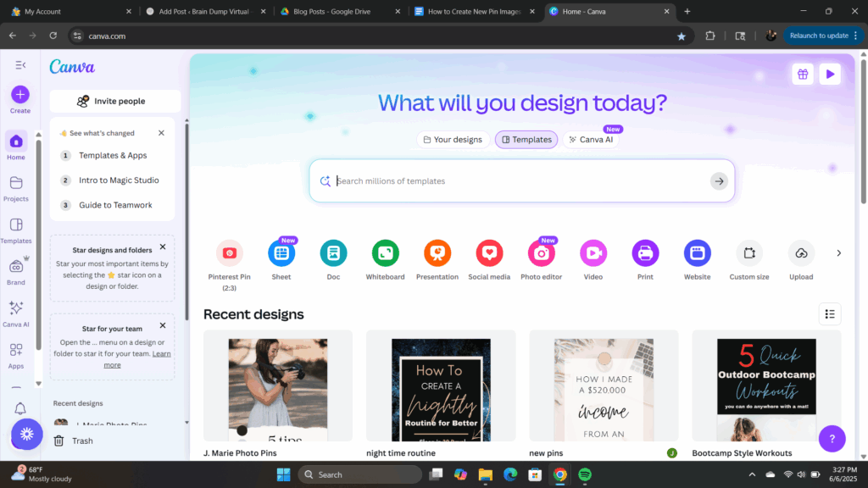Open the purple help question button
This screenshot has height=488, width=868.
click(x=832, y=439)
